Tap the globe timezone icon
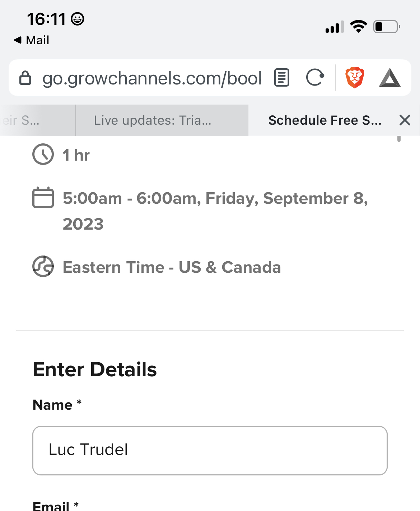 click(43, 266)
